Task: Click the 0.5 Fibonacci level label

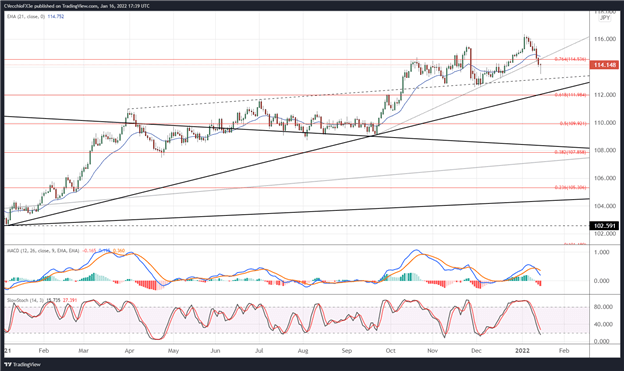Action: click(573, 123)
